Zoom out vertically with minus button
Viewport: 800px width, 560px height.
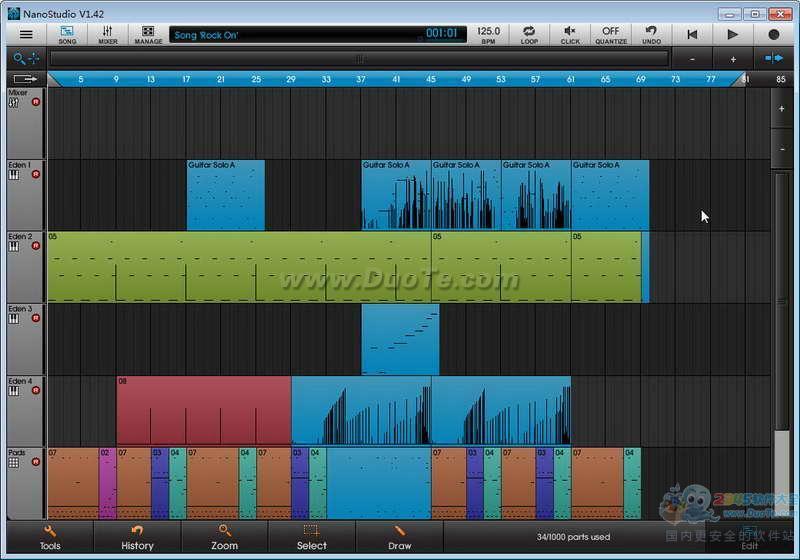click(x=781, y=149)
